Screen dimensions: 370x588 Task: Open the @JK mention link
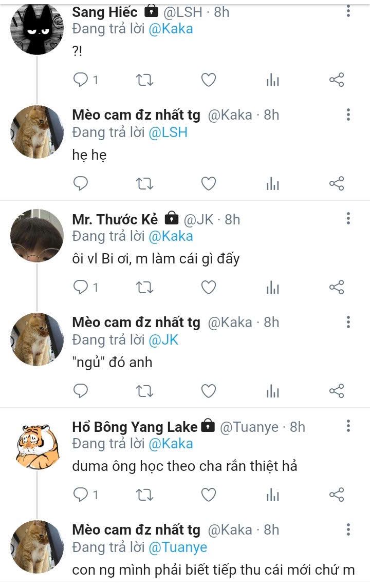tap(163, 339)
